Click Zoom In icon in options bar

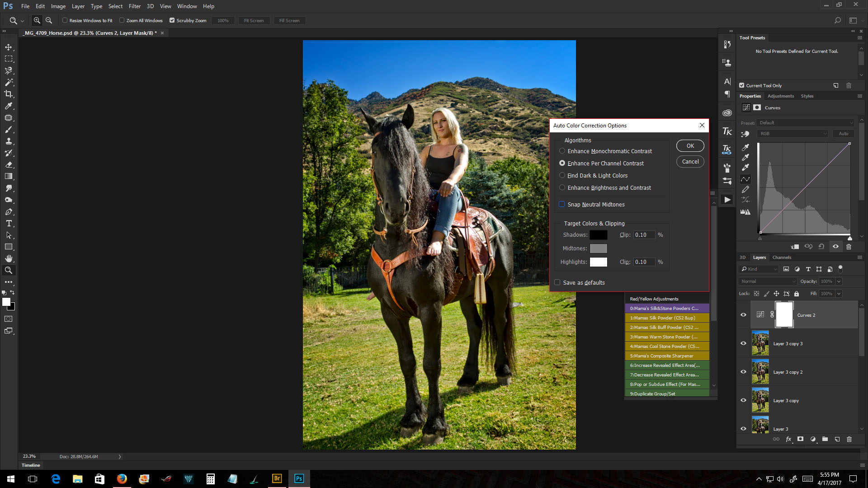[37, 20]
